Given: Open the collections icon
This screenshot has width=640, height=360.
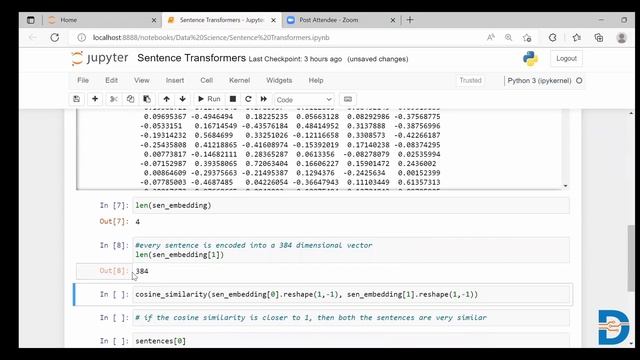Looking at the screenshot, I should pyautogui.click(x=599, y=38).
